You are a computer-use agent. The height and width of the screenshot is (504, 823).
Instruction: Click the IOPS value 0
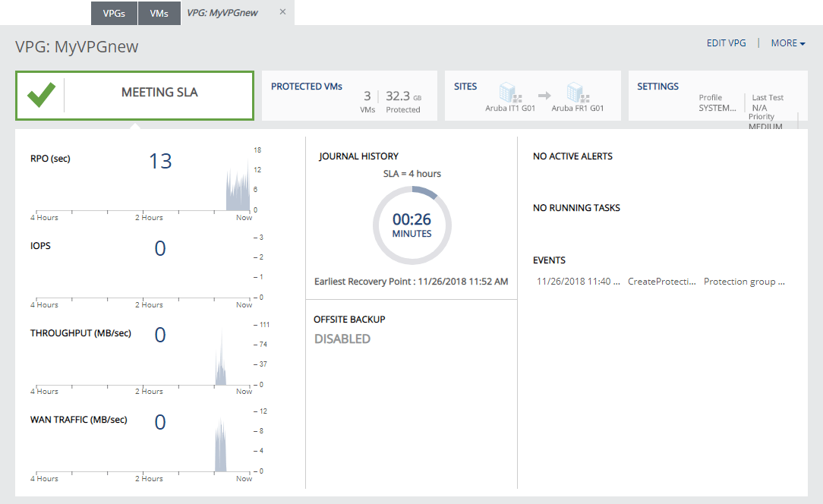tap(160, 247)
